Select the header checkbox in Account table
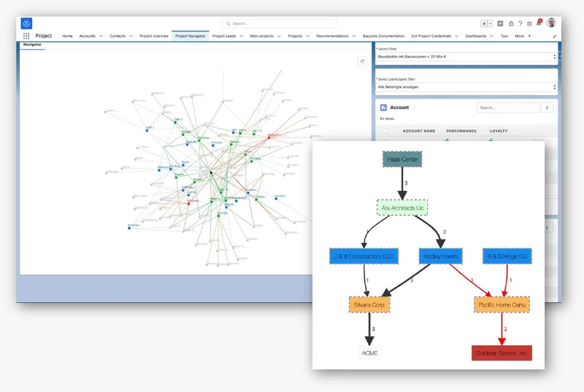 (385, 131)
